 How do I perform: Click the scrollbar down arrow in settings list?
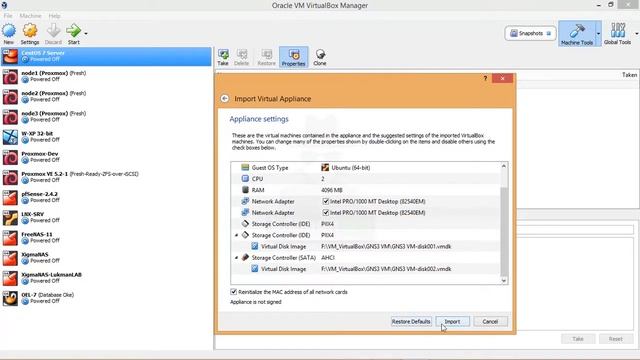click(x=504, y=280)
